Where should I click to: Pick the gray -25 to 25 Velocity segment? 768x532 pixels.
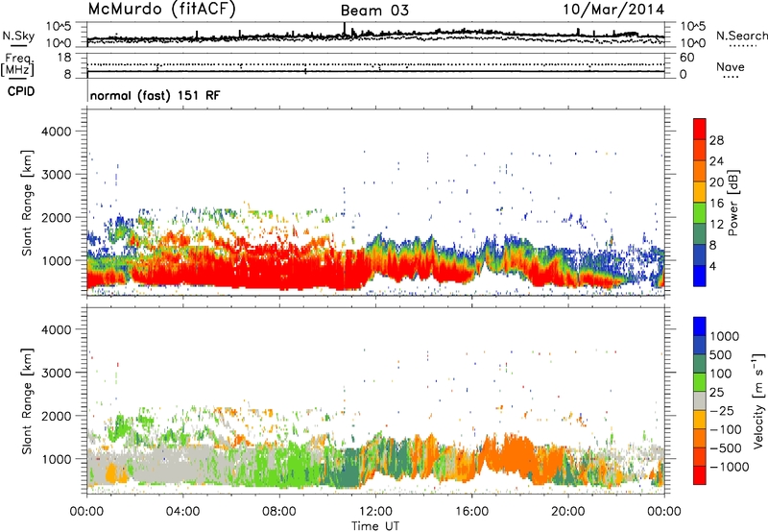tap(700, 400)
